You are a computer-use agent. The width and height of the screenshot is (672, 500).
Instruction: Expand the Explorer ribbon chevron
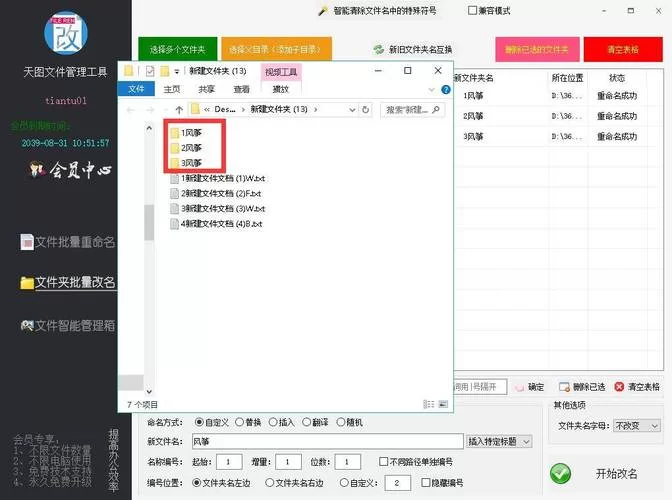tap(432, 90)
